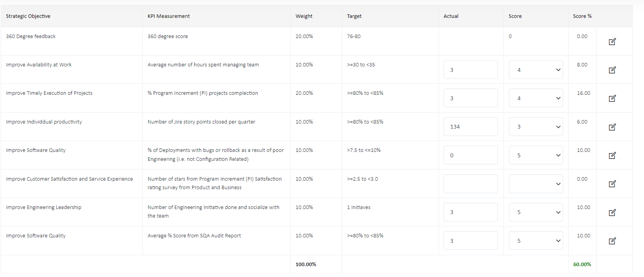Open edit for Improve Engineering Leadership row
The height and width of the screenshot is (277, 644).
[x=612, y=213]
